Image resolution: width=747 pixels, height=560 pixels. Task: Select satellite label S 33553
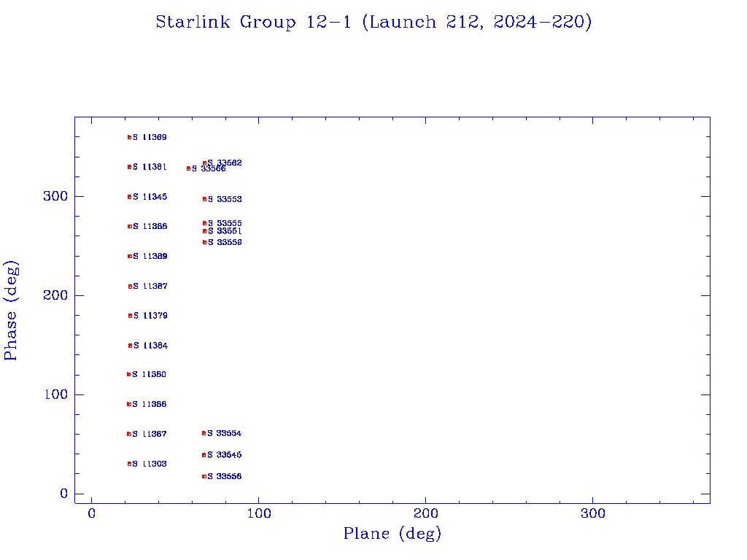click(x=225, y=199)
